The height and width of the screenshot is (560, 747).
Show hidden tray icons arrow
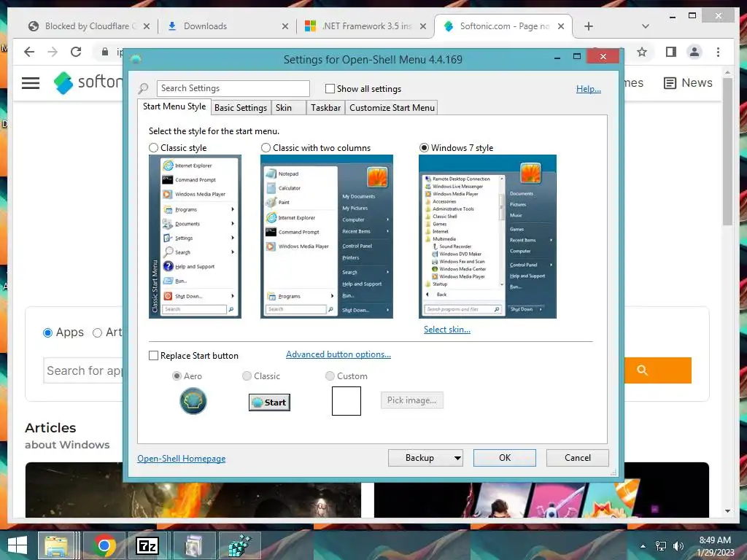pyautogui.click(x=643, y=546)
